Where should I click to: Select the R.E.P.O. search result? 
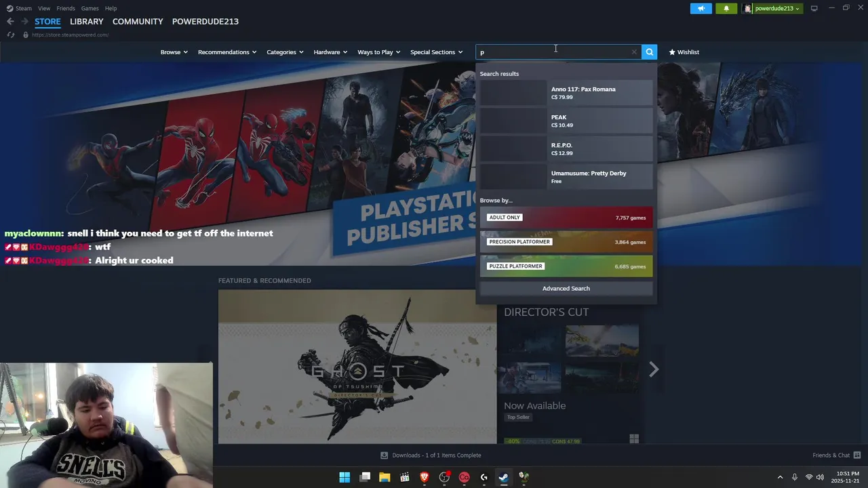(566, 148)
